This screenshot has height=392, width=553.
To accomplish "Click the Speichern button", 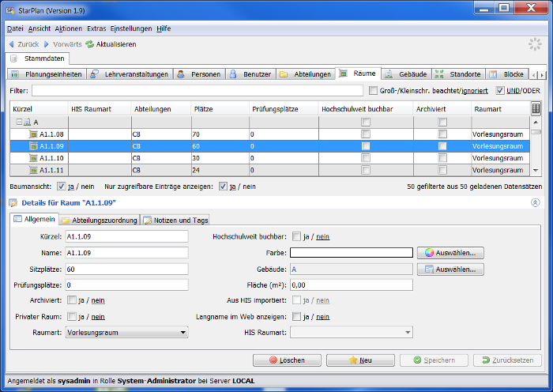I will (x=434, y=360).
